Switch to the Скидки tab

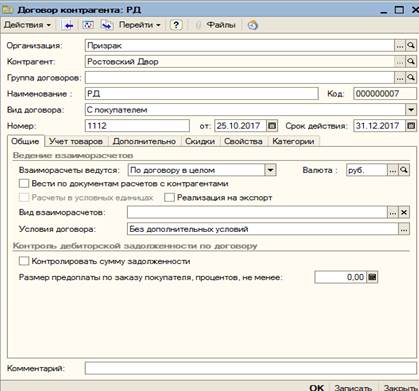point(200,141)
